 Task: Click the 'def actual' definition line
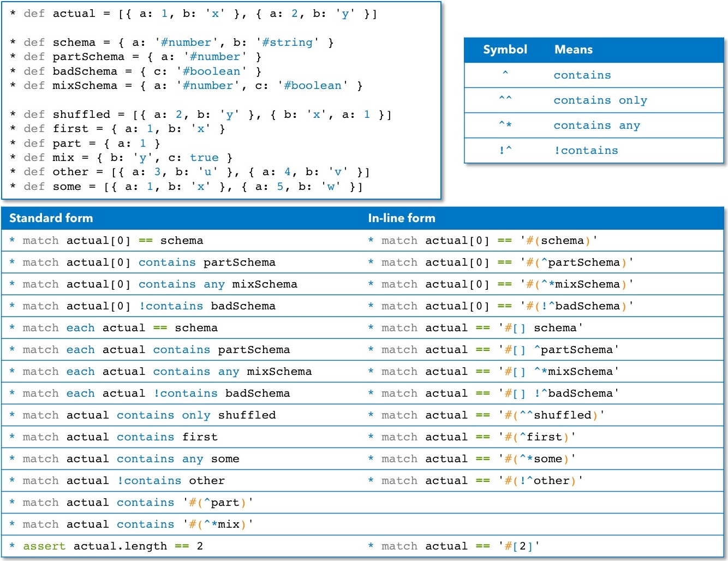click(194, 14)
